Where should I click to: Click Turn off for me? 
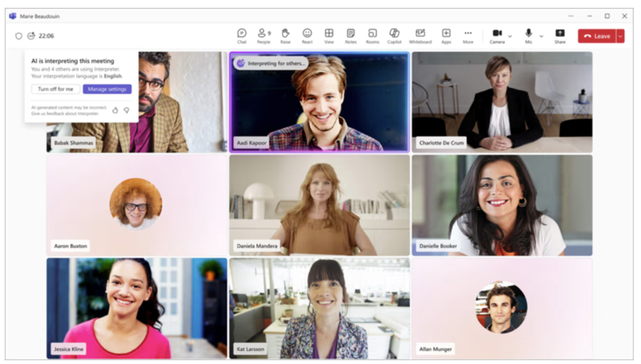[56, 89]
